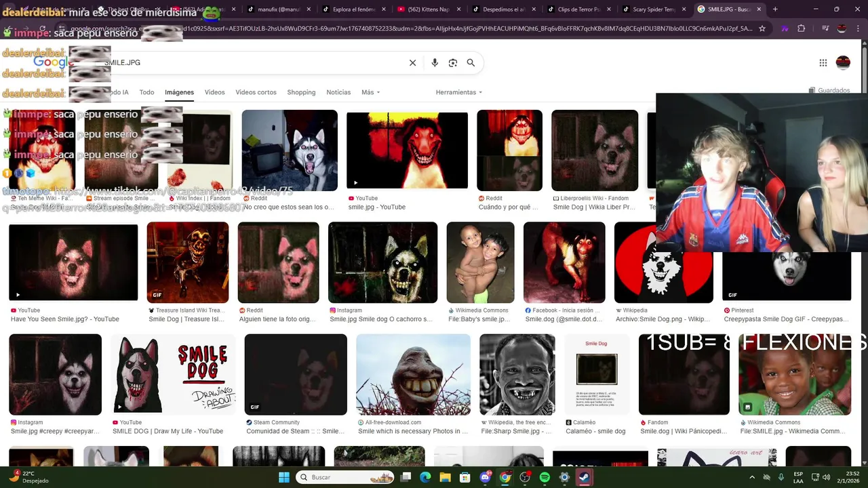Open the red-faced smile.jpg YouTube thumbnail

pyautogui.click(x=407, y=150)
